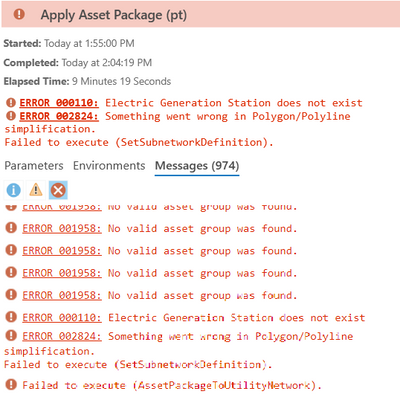This screenshot has width=400, height=400.
Task: Open the top ERROR 000110 link in the summary
Action: click(59, 103)
